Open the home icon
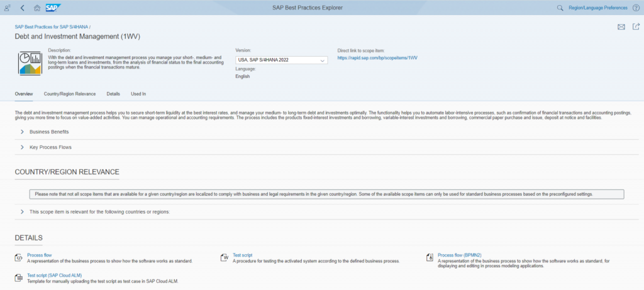This screenshot has height=290, width=644. pyautogui.click(x=37, y=8)
